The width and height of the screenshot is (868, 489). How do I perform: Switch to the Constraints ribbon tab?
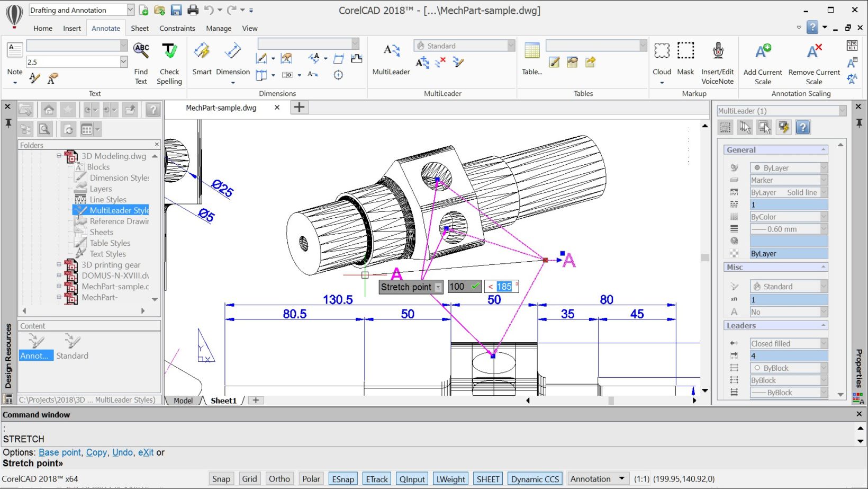point(177,29)
